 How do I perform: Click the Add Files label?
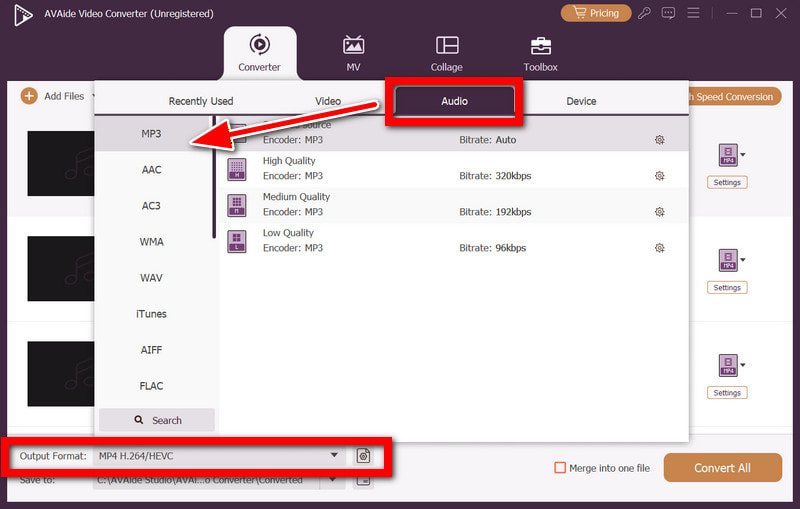point(64,96)
